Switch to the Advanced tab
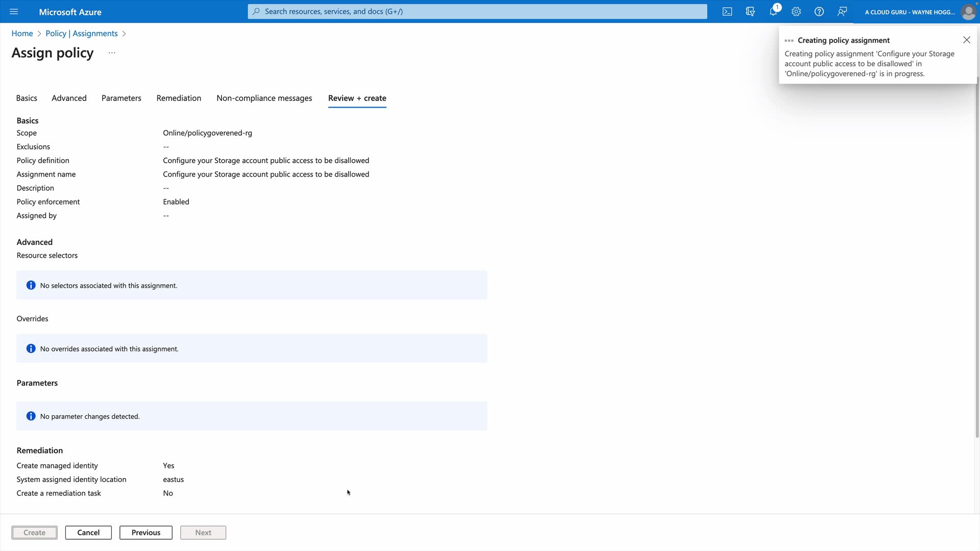The image size is (980, 551). [x=69, y=98]
